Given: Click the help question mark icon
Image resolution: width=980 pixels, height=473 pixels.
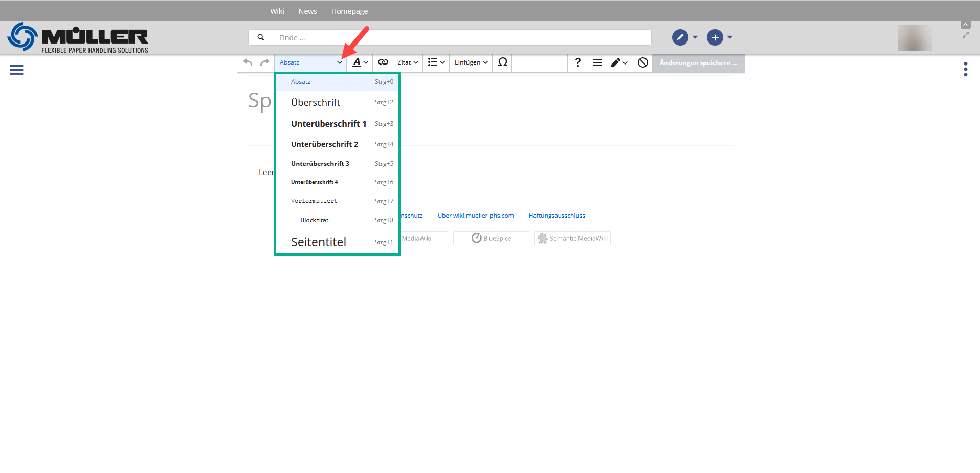Looking at the screenshot, I should (577, 62).
